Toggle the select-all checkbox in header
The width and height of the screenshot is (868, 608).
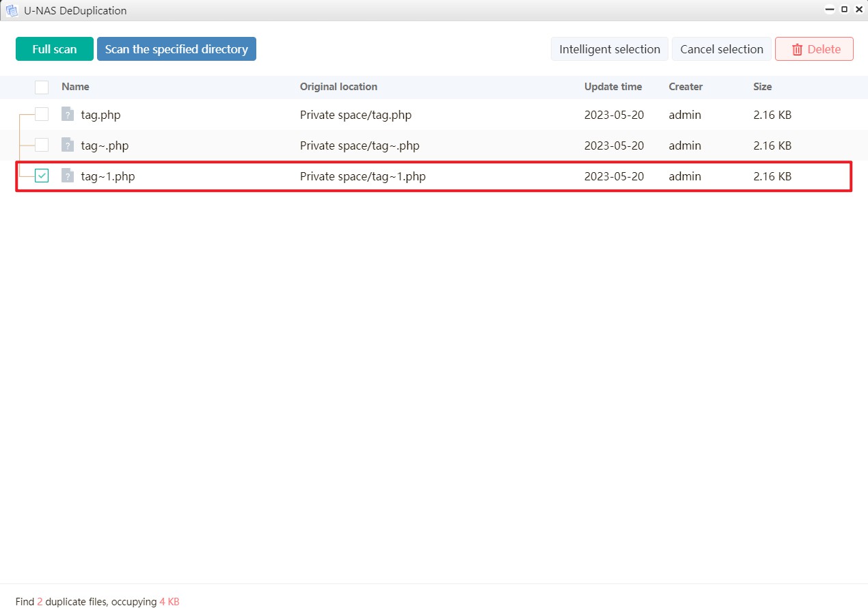pyautogui.click(x=42, y=87)
